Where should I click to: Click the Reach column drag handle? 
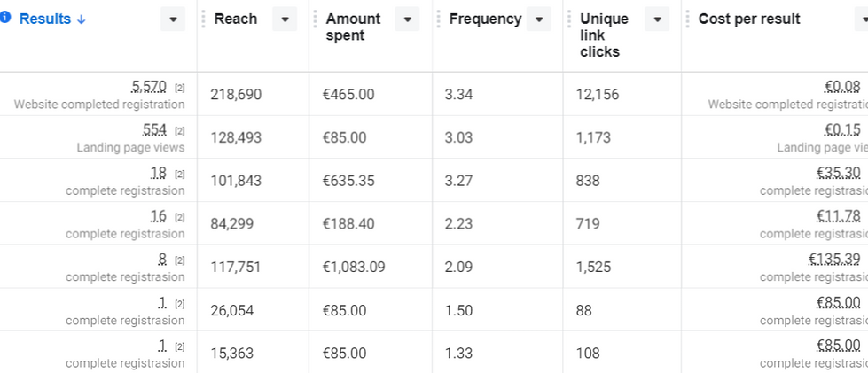(203, 19)
